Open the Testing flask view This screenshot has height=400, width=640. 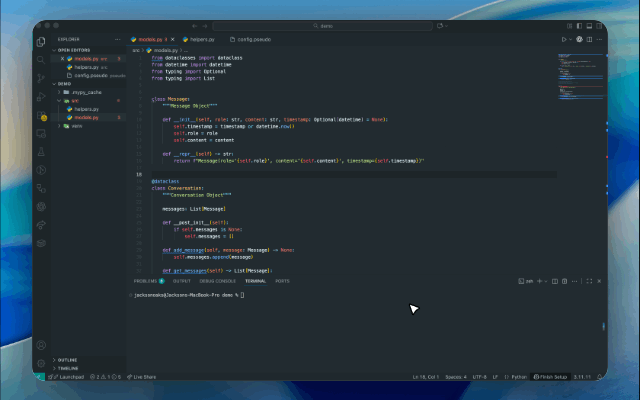click(x=41, y=152)
